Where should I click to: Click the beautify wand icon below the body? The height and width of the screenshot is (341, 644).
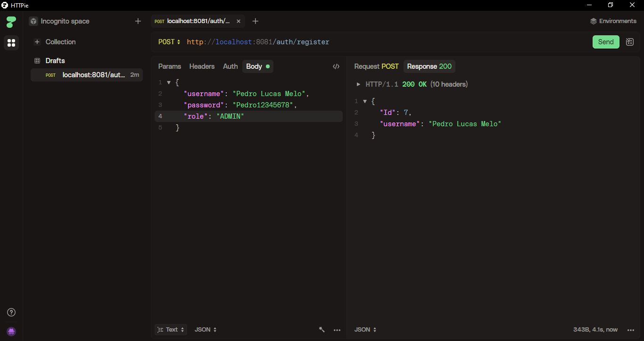coord(322,330)
